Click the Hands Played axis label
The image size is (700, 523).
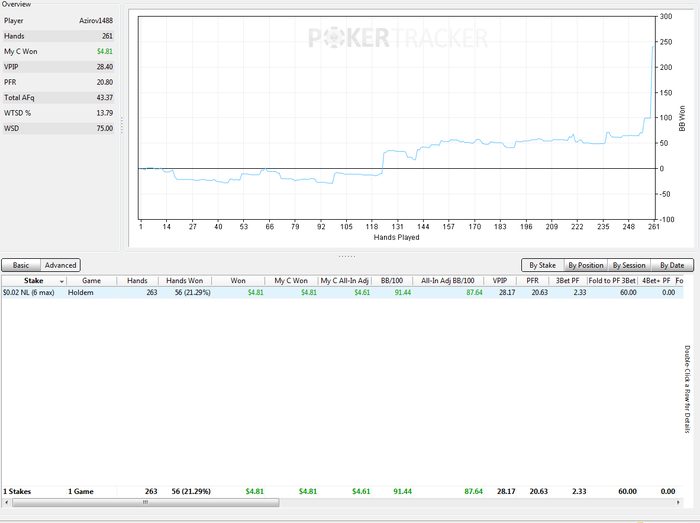(396, 237)
